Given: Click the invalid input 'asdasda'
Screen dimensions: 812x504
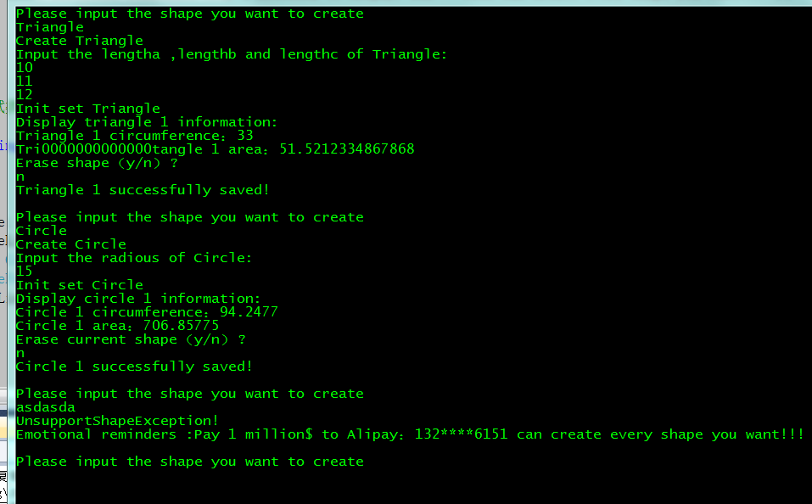Looking at the screenshot, I should [46, 407].
